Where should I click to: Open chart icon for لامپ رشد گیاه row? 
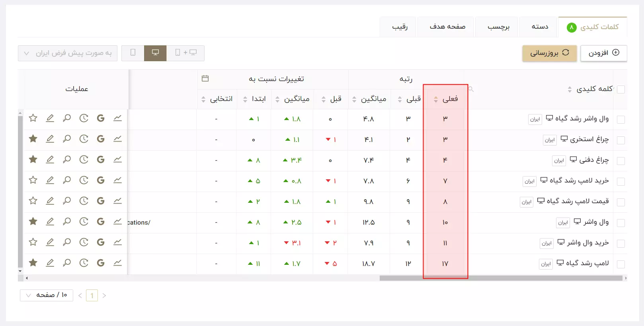coord(117,263)
